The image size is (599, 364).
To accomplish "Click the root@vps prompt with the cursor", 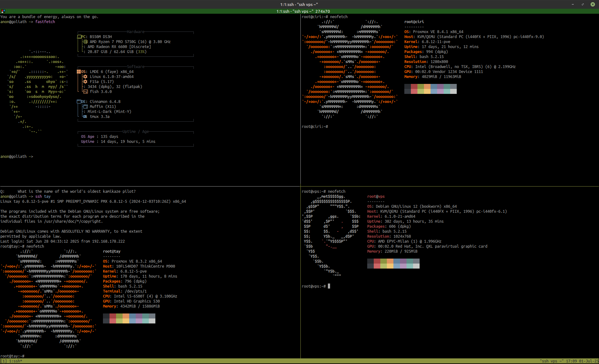I will pyautogui.click(x=316, y=286).
